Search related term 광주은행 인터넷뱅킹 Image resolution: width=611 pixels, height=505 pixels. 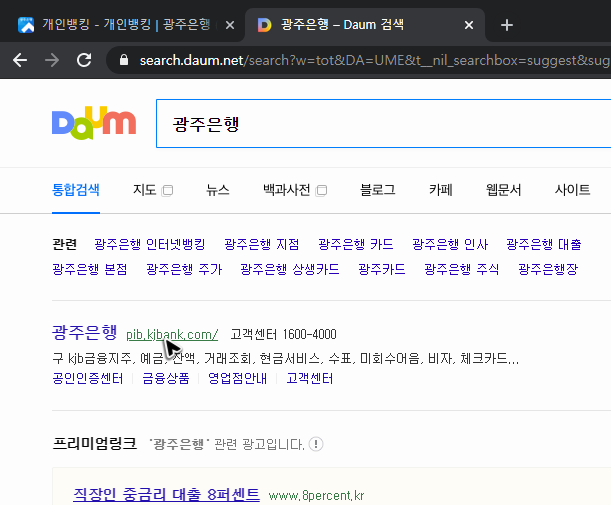tap(150, 244)
